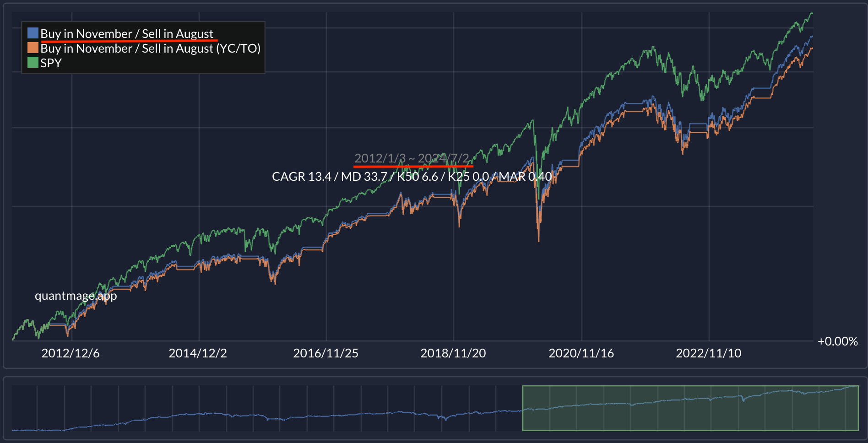
Task: Click the x-axis label 2014/12/2
Action: pyautogui.click(x=198, y=353)
